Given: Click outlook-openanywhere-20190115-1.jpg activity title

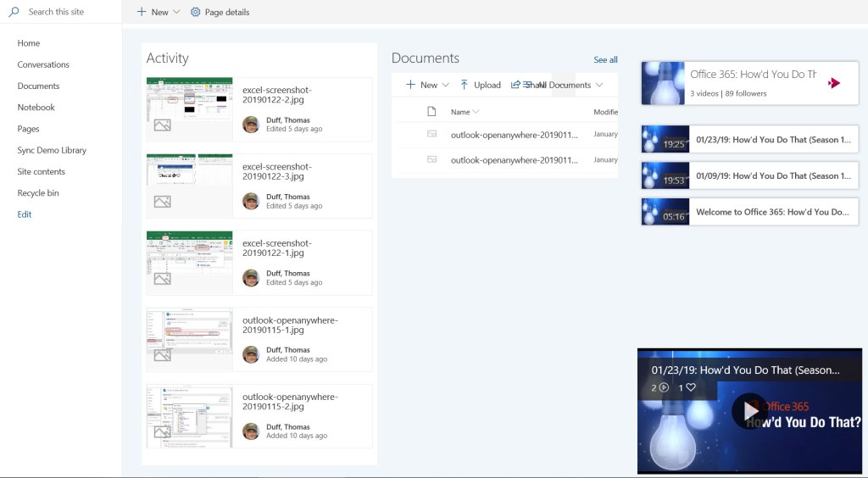Looking at the screenshot, I should [290, 325].
